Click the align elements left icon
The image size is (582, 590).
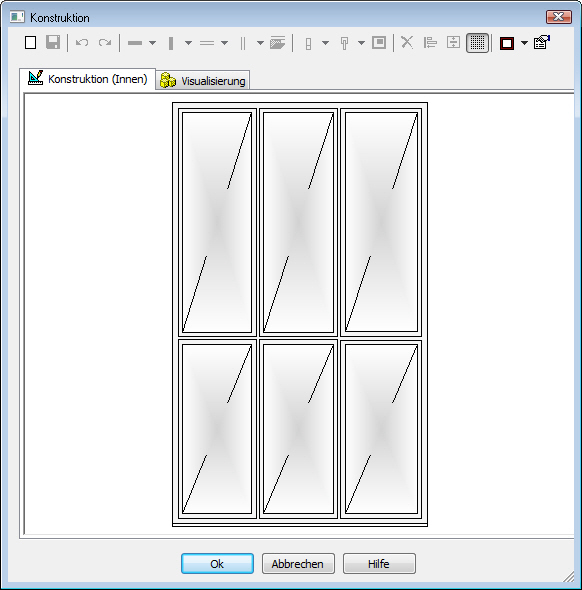pos(430,43)
